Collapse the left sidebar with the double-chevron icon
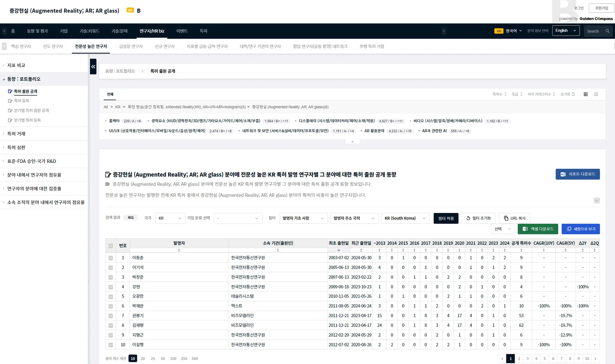 pos(93,67)
